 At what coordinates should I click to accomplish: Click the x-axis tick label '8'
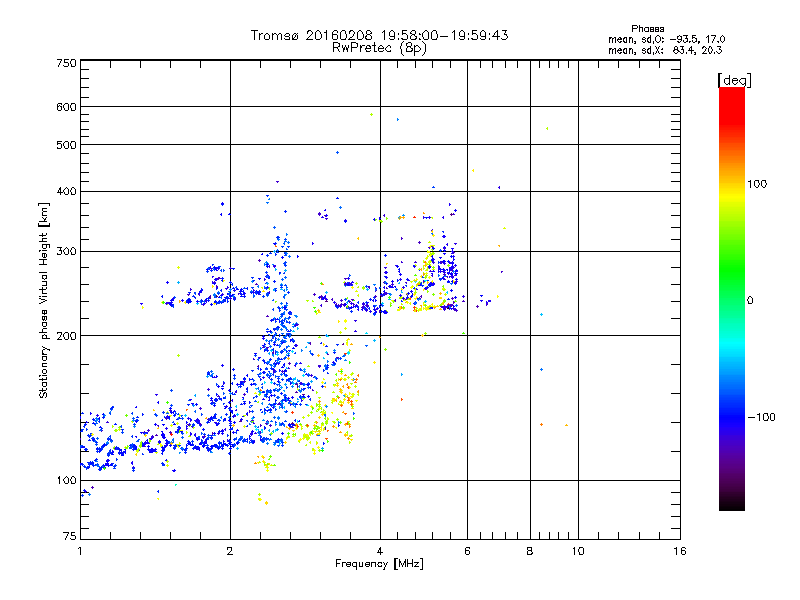530,551
